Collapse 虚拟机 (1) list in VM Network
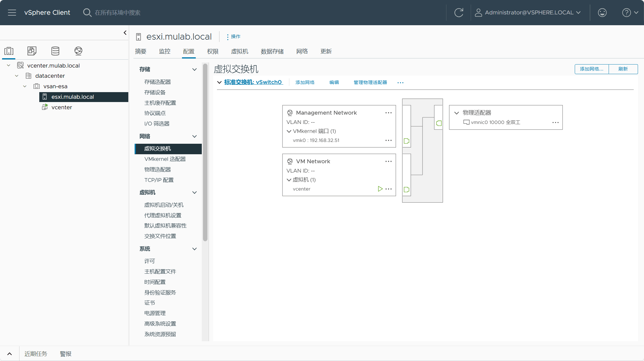This screenshot has width=644, height=361. pyautogui.click(x=289, y=180)
